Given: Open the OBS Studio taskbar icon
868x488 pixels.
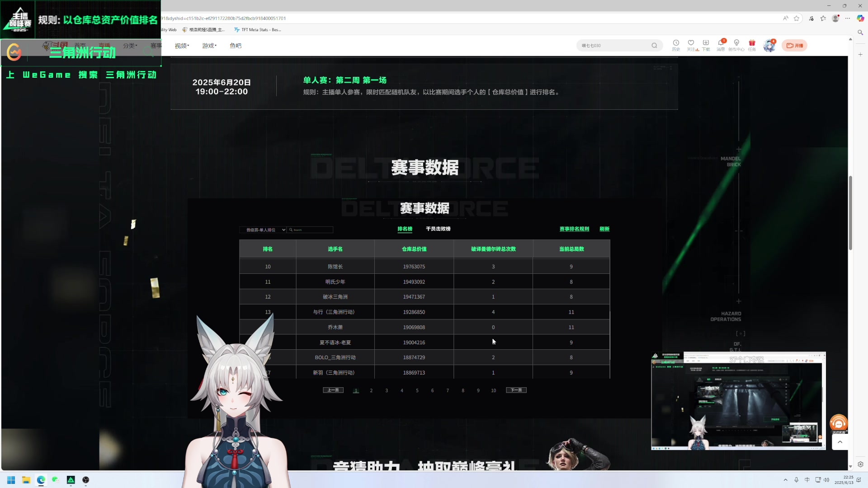Looking at the screenshot, I should (86, 480).
